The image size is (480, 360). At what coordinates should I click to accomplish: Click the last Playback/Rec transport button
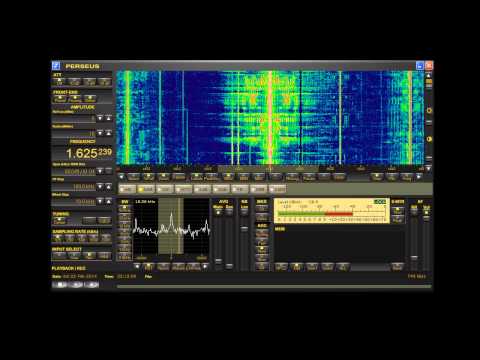[x=92, y=285]
